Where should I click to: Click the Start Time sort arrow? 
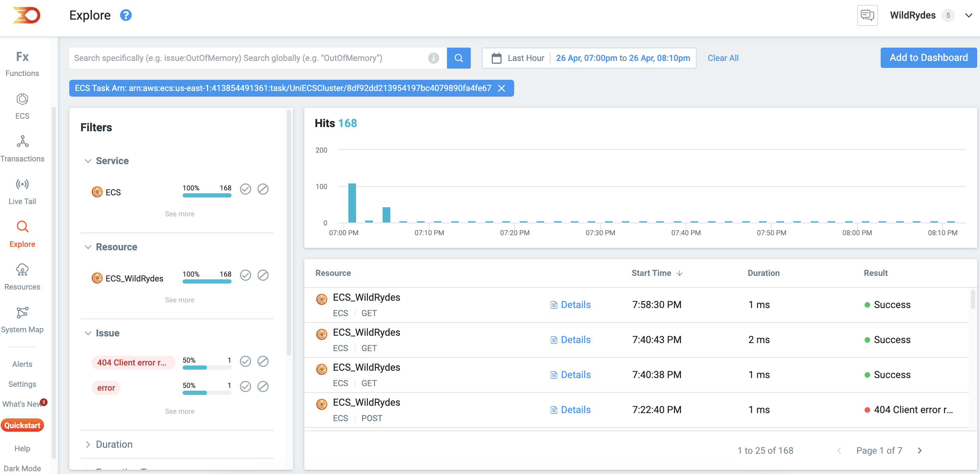click(680, 273)
